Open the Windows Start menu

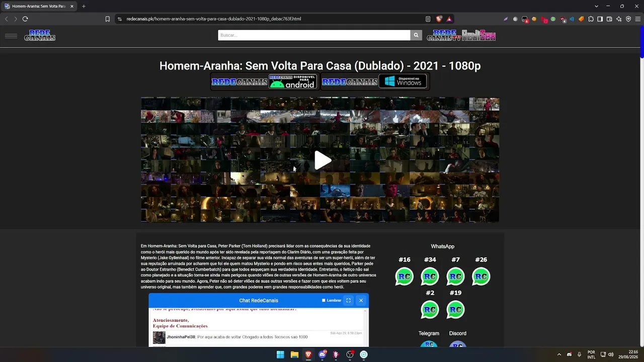click(280, 355)
